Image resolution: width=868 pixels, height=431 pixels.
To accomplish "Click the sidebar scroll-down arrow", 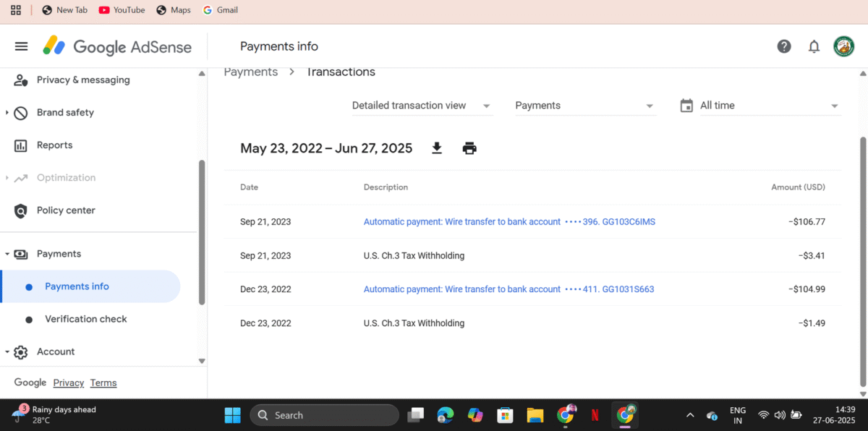I will [x=202, y=361].
